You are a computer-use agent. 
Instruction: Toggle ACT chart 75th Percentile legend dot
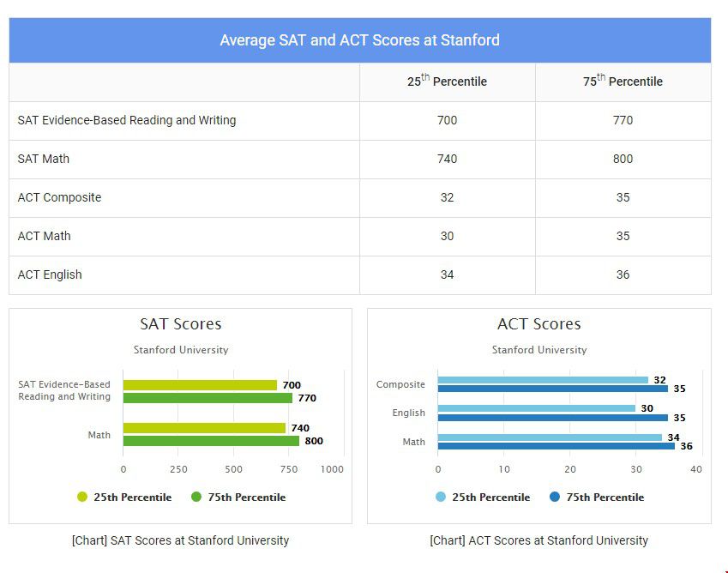click(555, 497)
